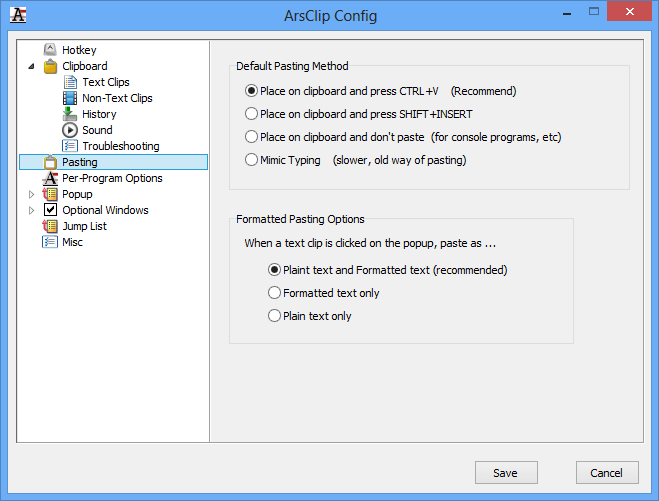Select Formatted text only option

click(274, 293)
